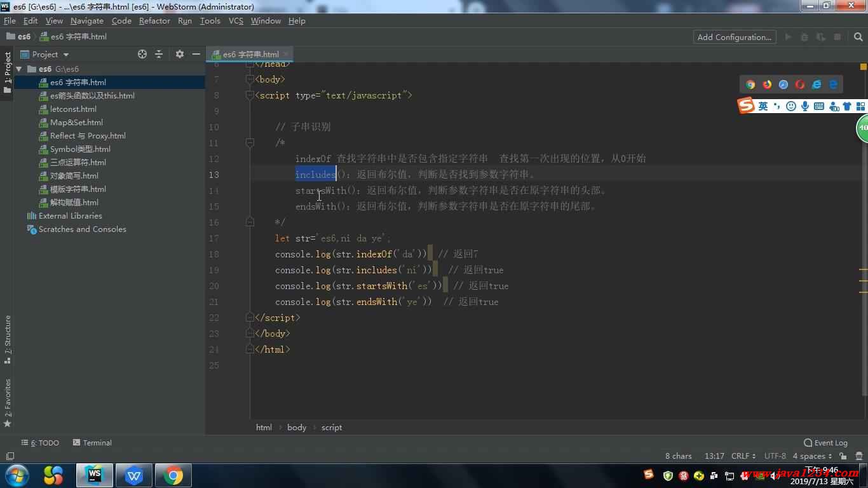The height and width of the screenshot is (488, 868).
Task: Click the Debug bug icon
Action: [x=805, y=37]
